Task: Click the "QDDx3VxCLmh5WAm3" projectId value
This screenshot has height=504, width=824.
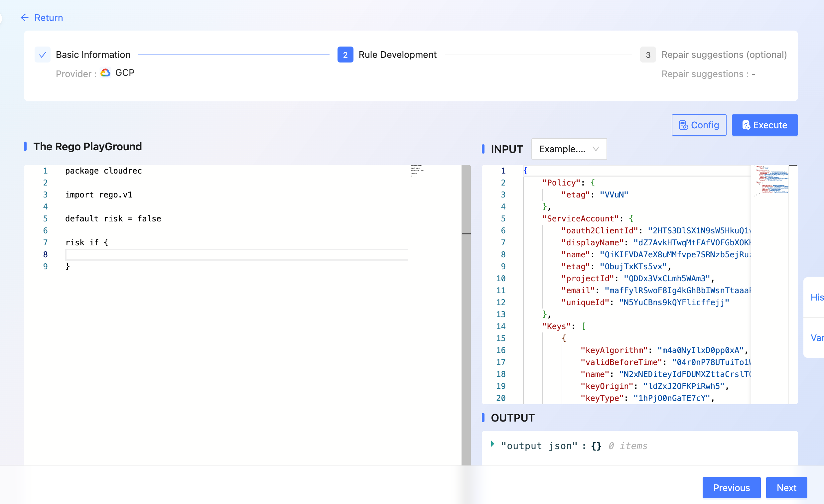Action: pyautogui.click(x=667, y=279)
